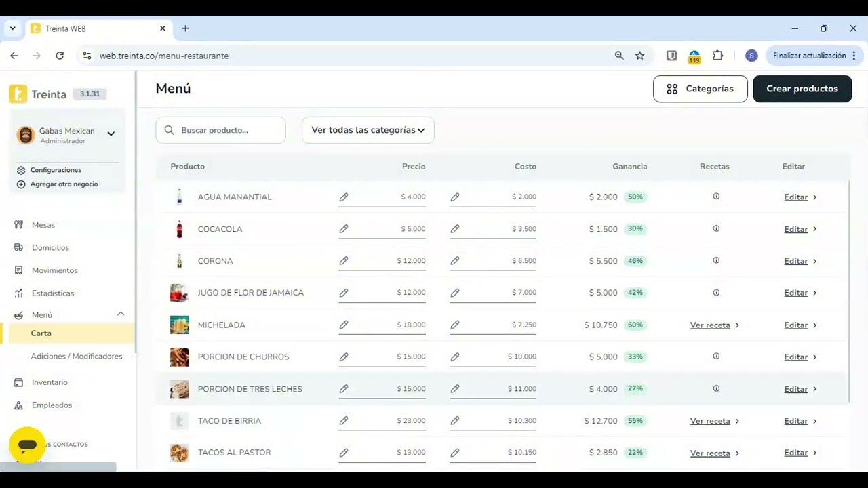Open Adiciones / Modificadores
868x488 pixels.
click(x=77, y=357)
